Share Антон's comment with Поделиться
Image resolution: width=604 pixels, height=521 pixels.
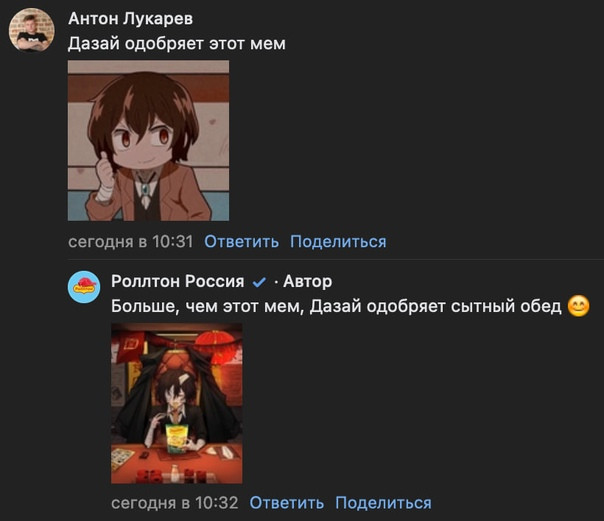point(338,242)
